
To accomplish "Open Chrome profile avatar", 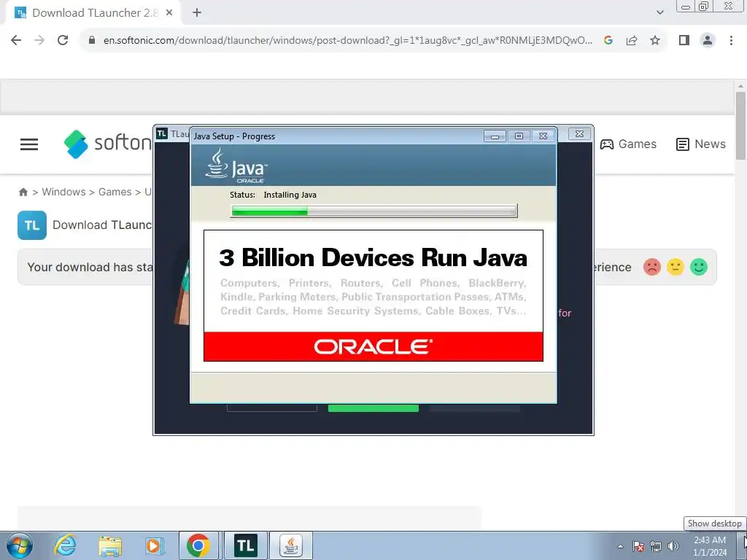I will [x=708, y=41].
